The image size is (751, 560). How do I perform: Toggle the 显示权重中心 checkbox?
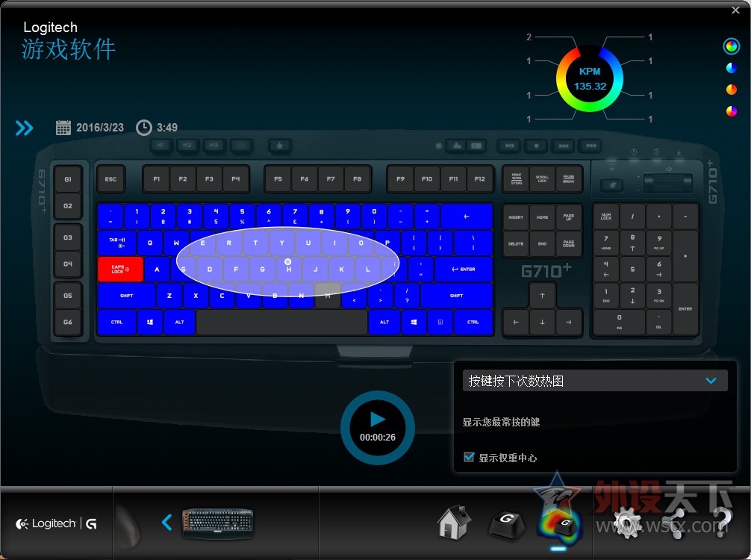(470, 458)
